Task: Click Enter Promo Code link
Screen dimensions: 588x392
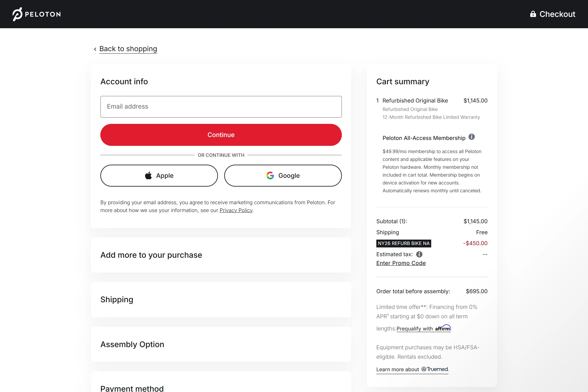Action: pos(401,263)
